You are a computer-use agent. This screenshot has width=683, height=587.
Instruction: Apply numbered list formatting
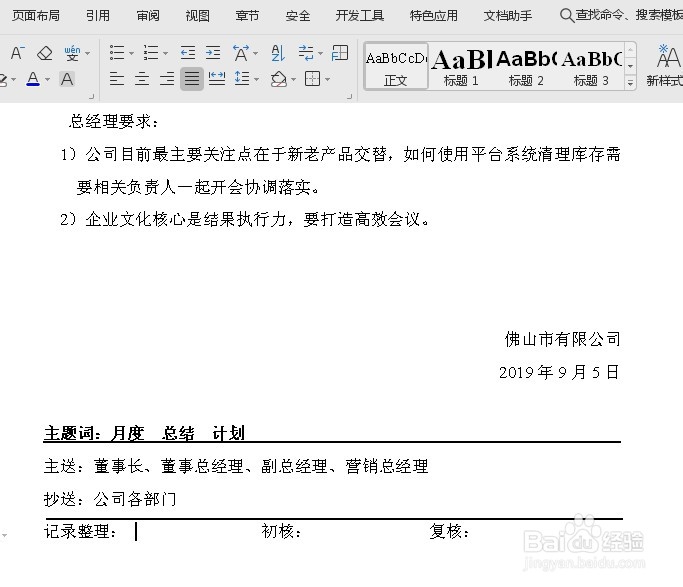click(151, 53)
